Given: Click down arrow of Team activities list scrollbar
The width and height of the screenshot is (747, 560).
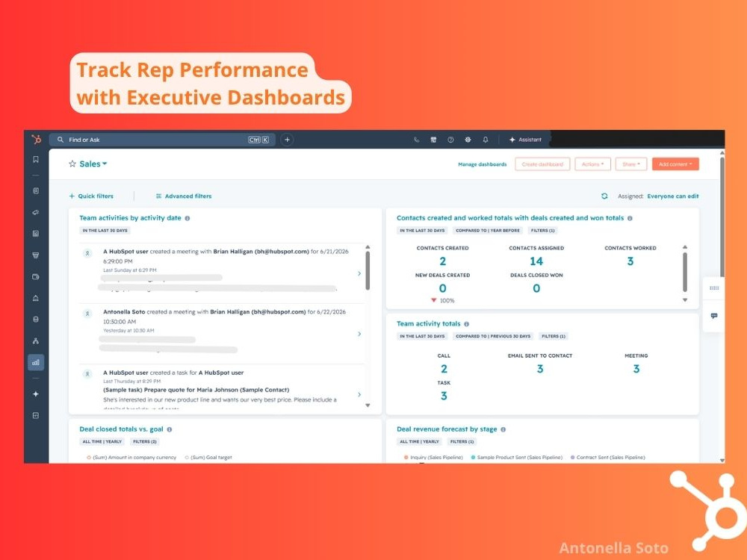Looking at the screenshot, I should 368,405.
